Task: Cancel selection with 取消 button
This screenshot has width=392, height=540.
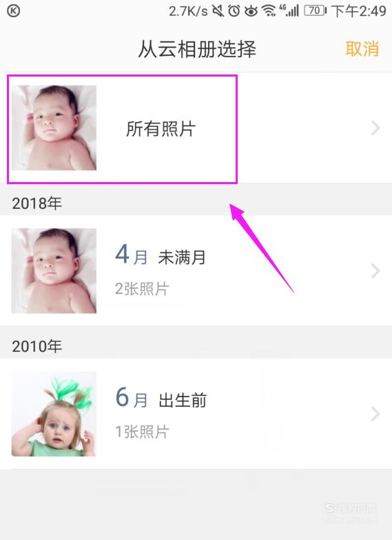Action: [362, 48]
